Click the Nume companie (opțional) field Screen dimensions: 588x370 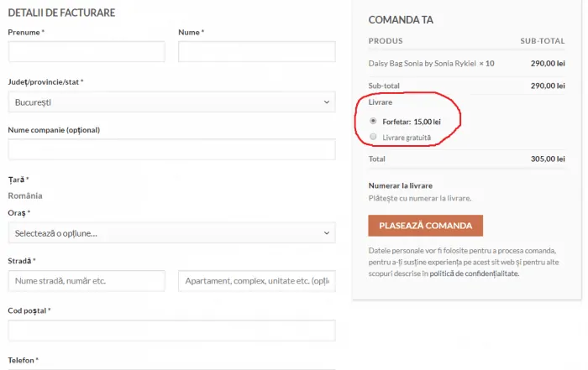[x=171, y=149]
